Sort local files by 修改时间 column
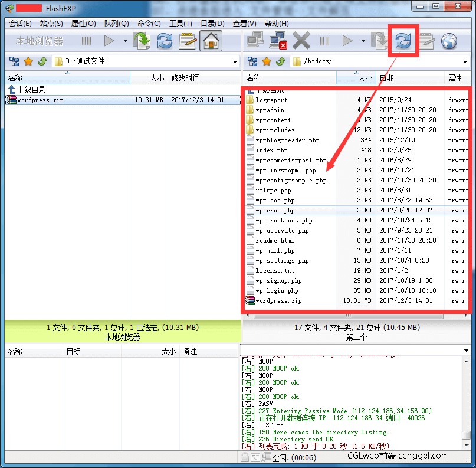Screen dimensions: 476x468 (204, 78)
